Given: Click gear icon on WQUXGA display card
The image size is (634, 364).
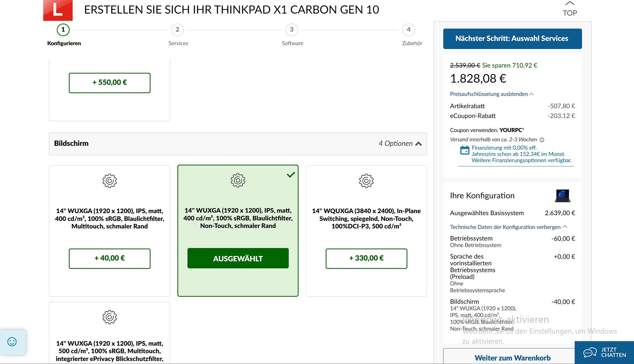Looking at the screenshot, I should click(x=366, y=181).
